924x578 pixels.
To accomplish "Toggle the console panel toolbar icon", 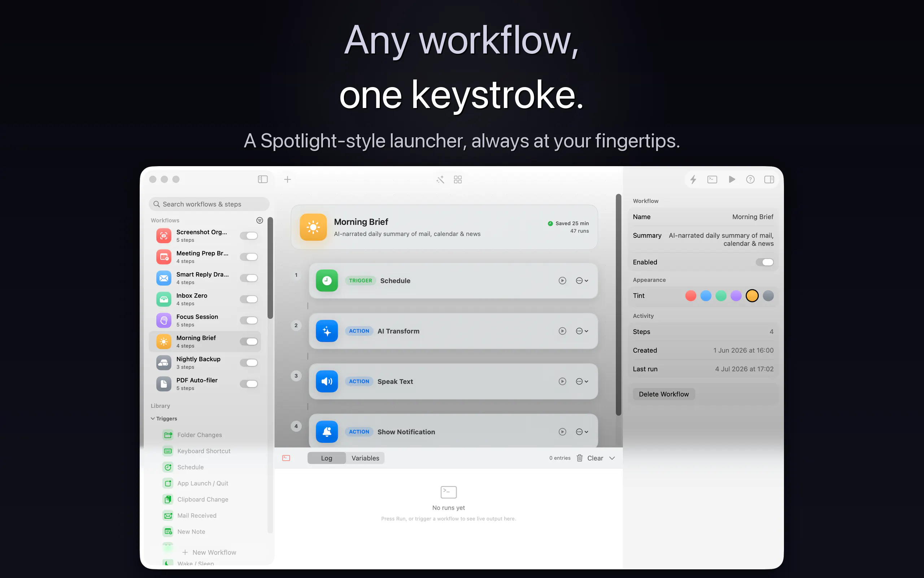I will click(x=712, y=179).
